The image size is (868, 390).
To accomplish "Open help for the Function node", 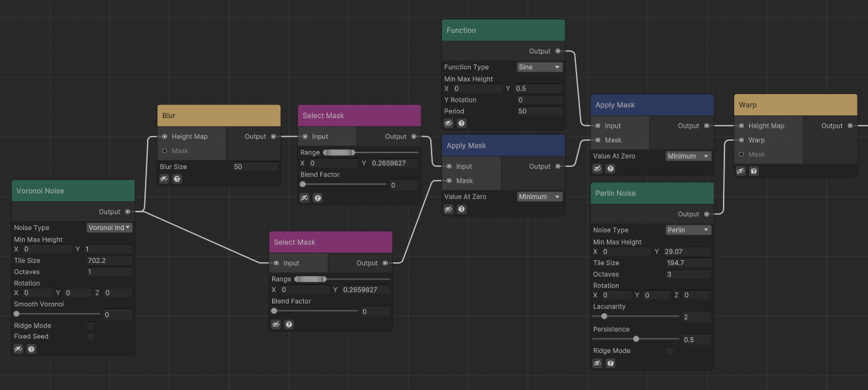I will pos(462,124).
